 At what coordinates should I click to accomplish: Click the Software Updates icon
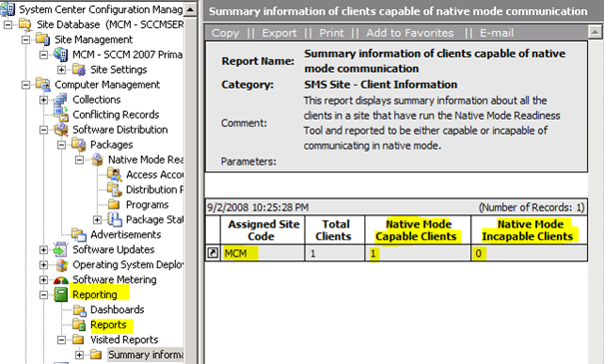pos(61,249)
